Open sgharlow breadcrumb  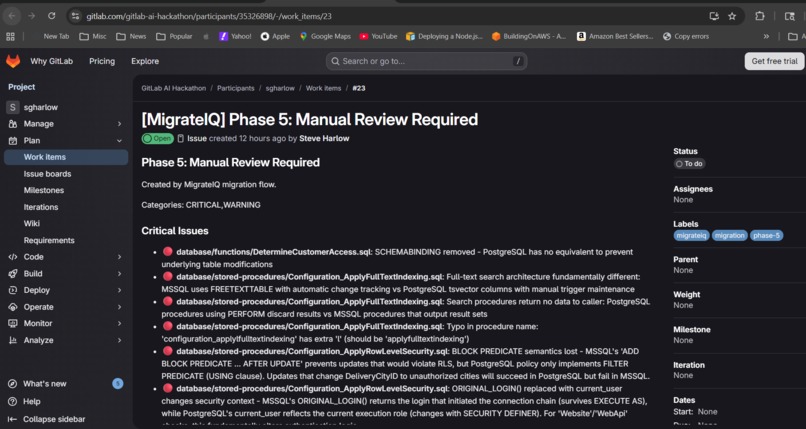pyautogui.click(x=280, y=88)
